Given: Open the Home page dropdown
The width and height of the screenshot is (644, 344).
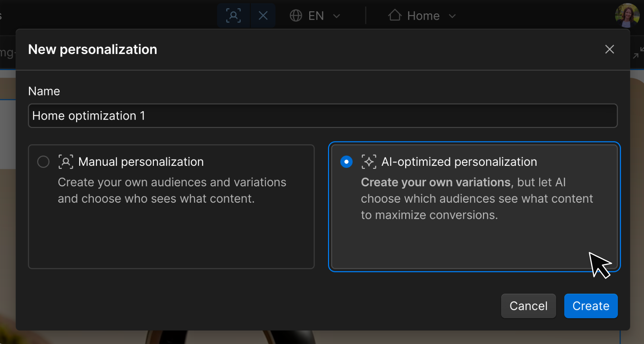Looking at the screenshot, I should click(422, 16).
